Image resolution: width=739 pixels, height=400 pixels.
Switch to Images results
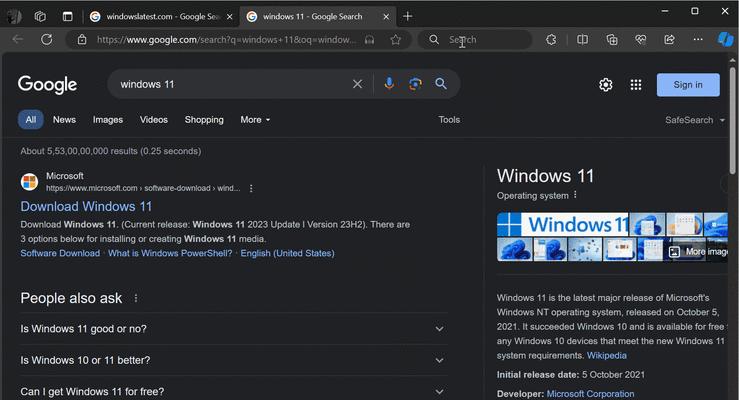click(x=107, y=120)
